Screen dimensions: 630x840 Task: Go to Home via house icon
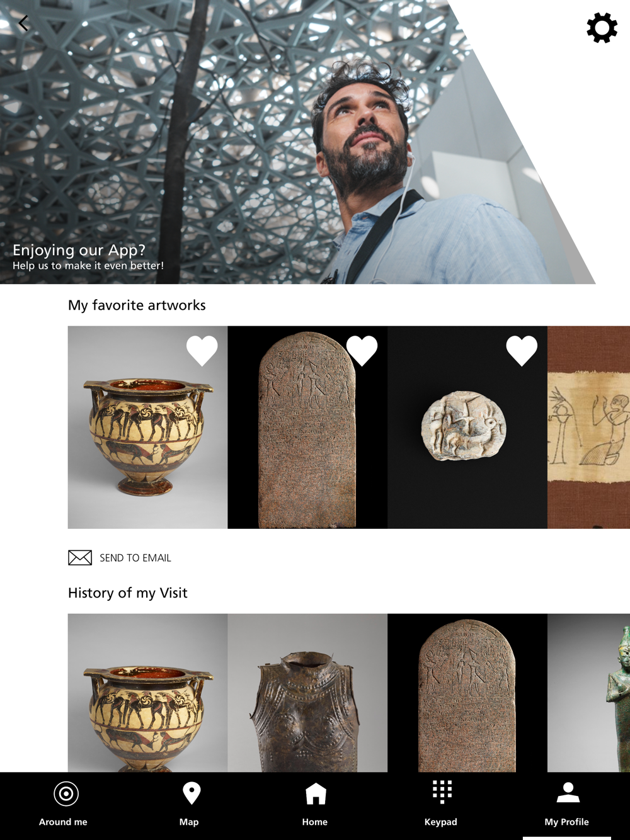click(316, 794)
